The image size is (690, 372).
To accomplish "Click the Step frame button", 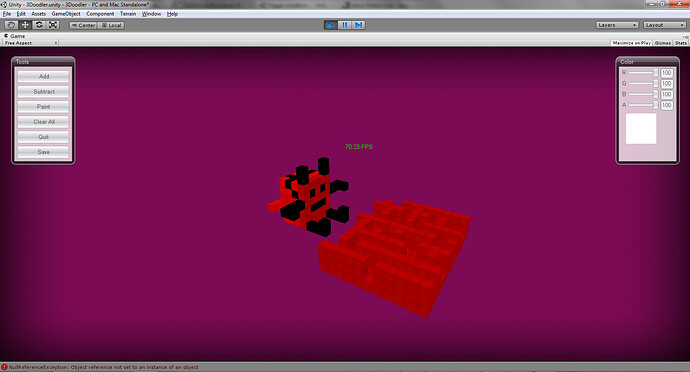I will pyautogui.click(x=358, y=25).
